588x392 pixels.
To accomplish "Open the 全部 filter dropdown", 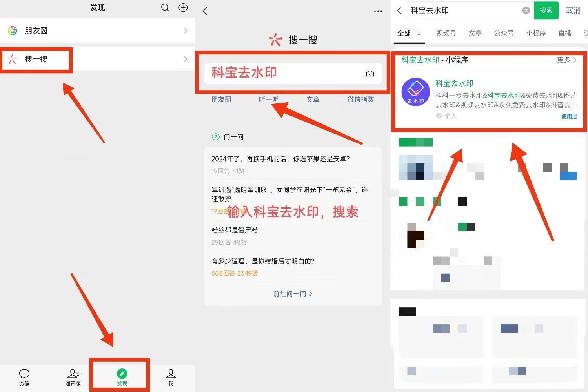I will coord(410,33).
